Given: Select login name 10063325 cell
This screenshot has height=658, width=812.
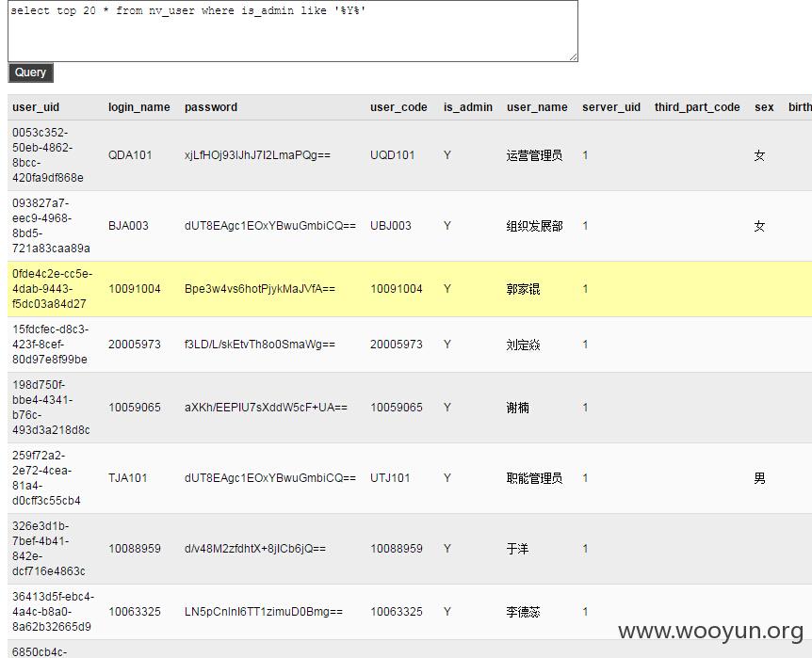Looking at the screenshot, I should coord(135,612).
